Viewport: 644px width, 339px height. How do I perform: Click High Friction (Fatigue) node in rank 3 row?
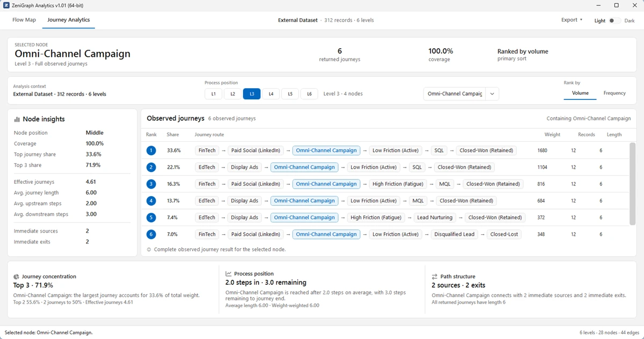pyautogui.click(x=398, y=184)
